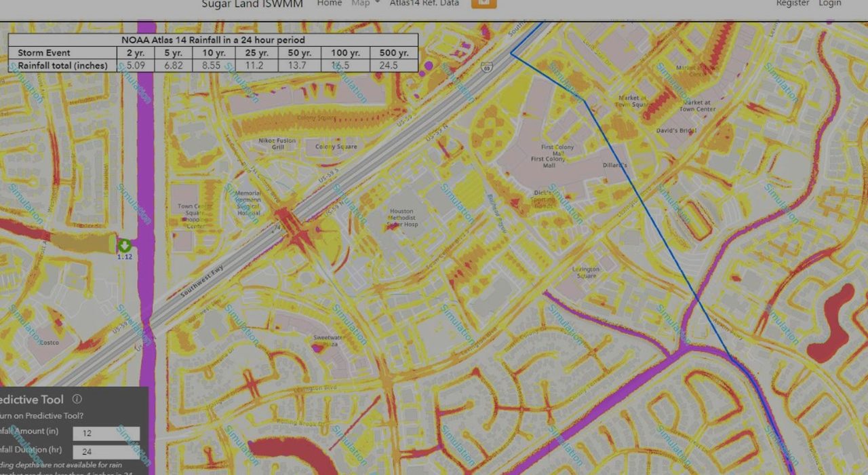Select the 100 yr. storm event header cell
The image size is (868, 475).
[x=347, y=52]
